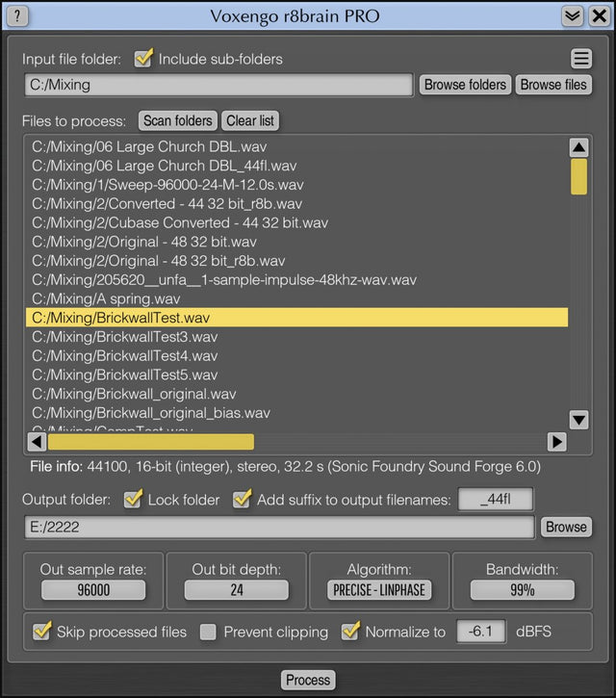This screenshot has height=698, width=616.
Task: Open the Bandwidth 99% selector
Action: click(522, 590)
